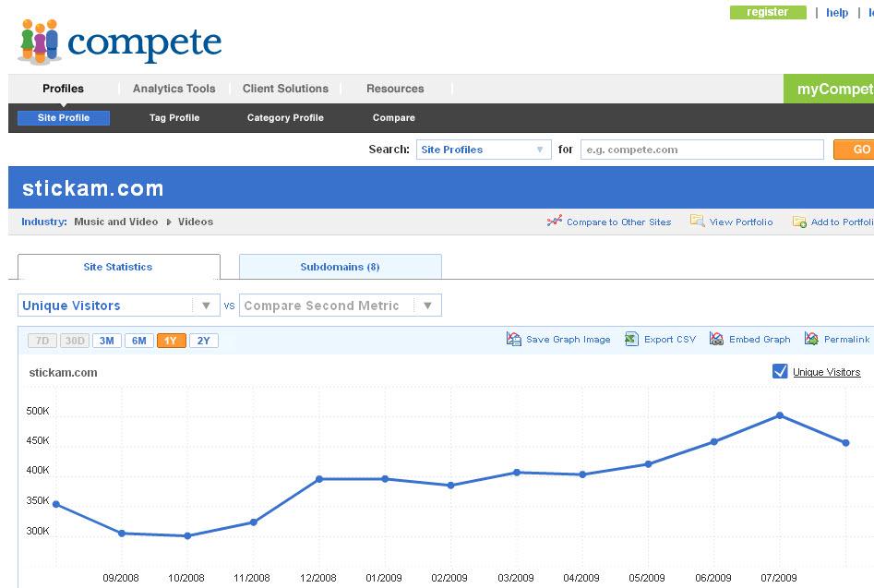Switch graph to 2Y time range
Screen dimensions: 874x588
[x=203, y=341]
